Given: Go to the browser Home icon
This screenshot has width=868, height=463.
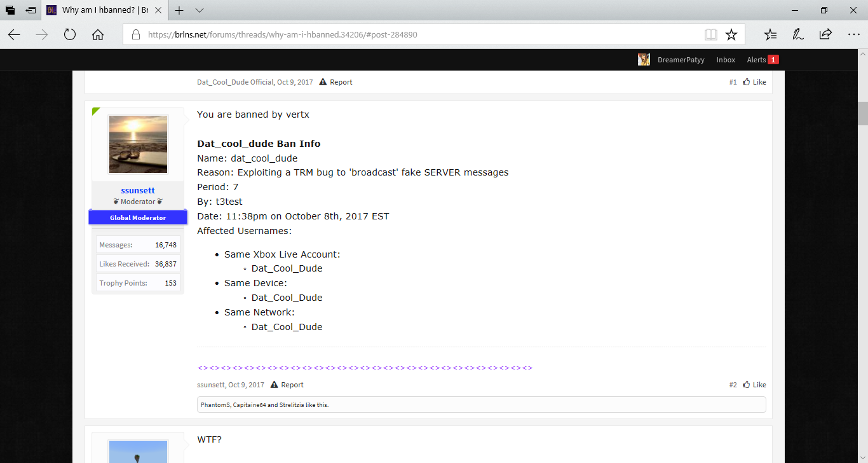Looking at the screenshot, I should pos(98,34).
